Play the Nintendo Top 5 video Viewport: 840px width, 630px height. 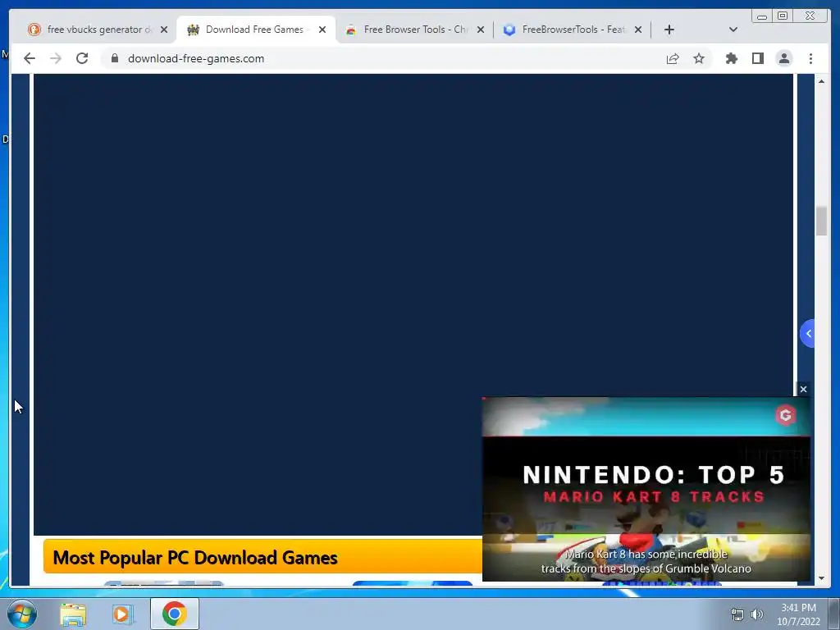646,489
